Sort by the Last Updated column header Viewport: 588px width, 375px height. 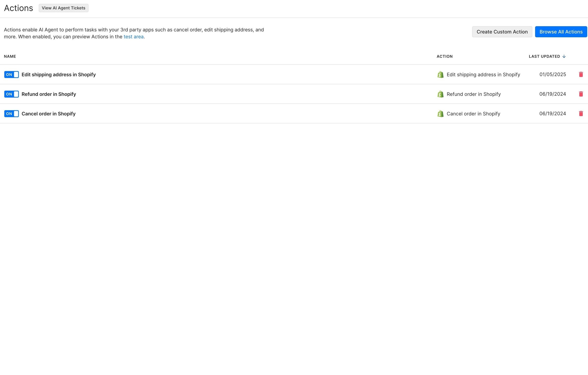tap(544, 56)
